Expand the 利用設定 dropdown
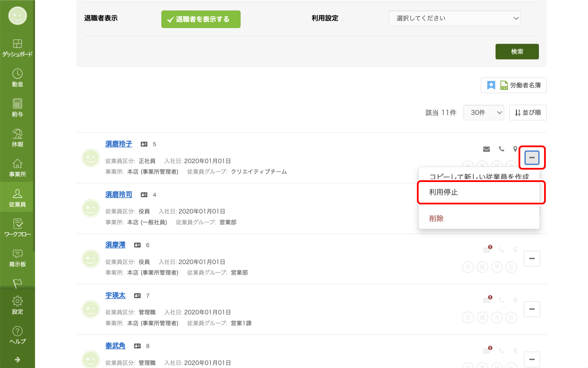Screen dimensions: 588x368 (454, 18)
